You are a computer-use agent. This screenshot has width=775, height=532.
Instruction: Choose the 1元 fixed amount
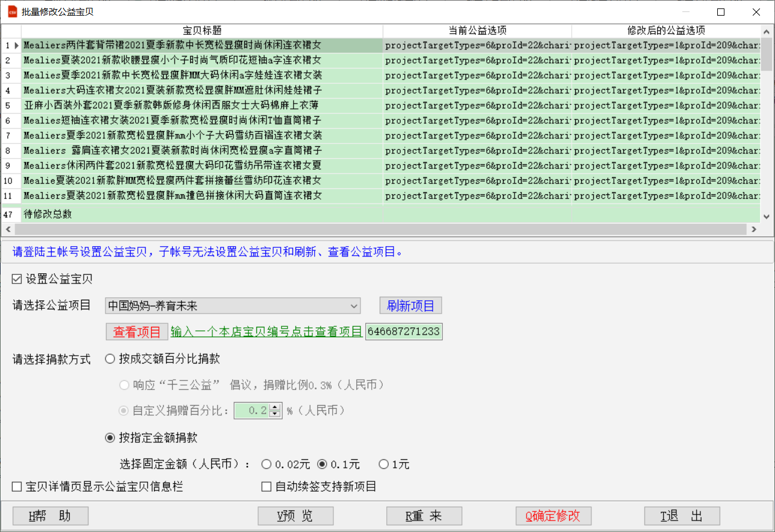(x=383, y=464)
